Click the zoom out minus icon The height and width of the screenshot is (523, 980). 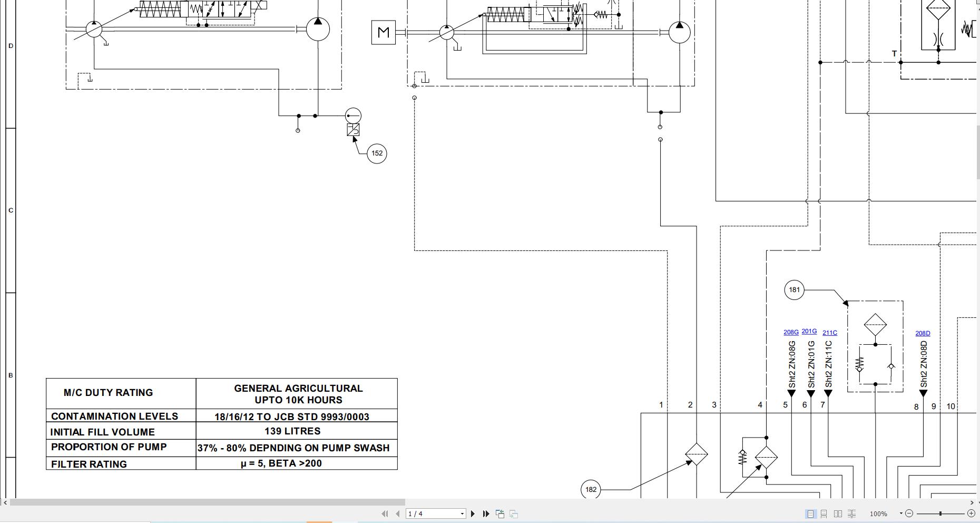909,513
